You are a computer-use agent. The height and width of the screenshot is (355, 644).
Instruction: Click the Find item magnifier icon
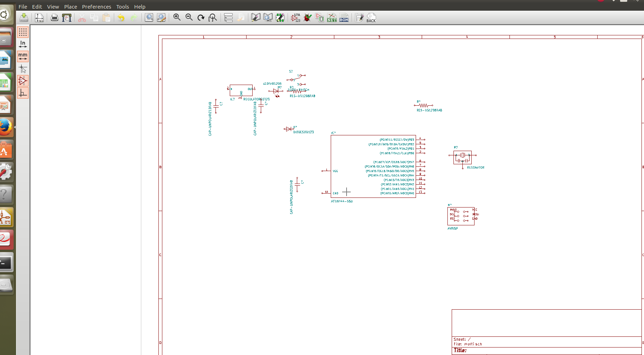pyautogui.click(x=149, y=17)
